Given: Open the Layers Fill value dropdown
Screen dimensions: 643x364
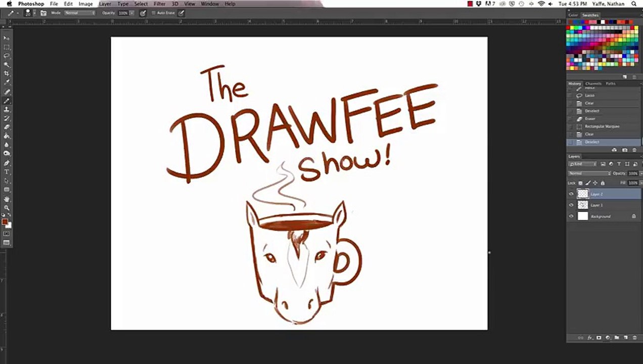Looking at the screenshot, I should 640,183.
